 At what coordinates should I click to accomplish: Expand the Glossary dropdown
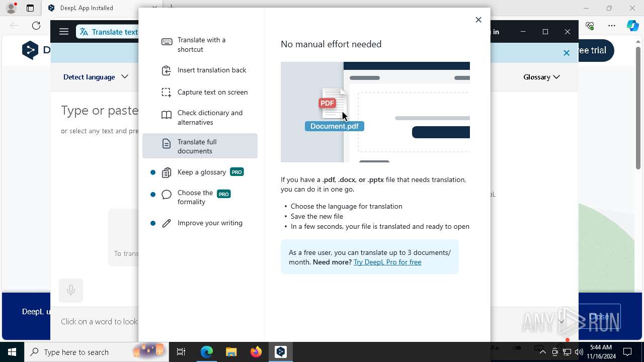click(x=541, y=77)
